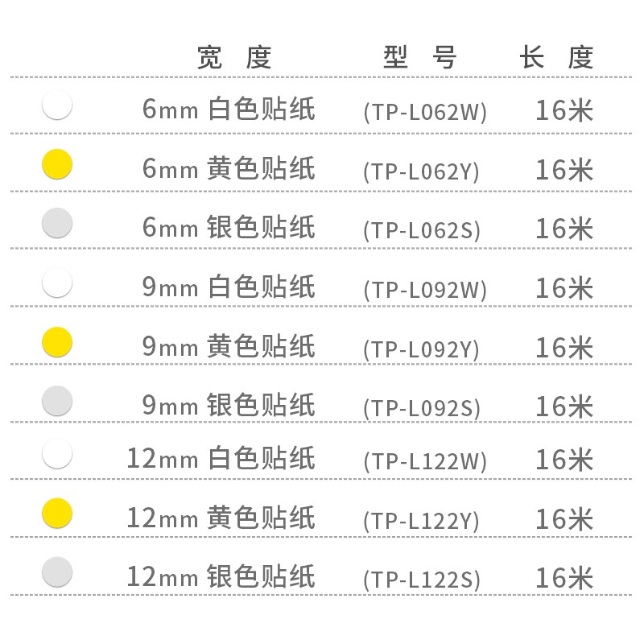Viewport: 644px width, 644px height.
Task: Pick the white circle beside 12mm 白色贴纸
Action: [57, 454]
